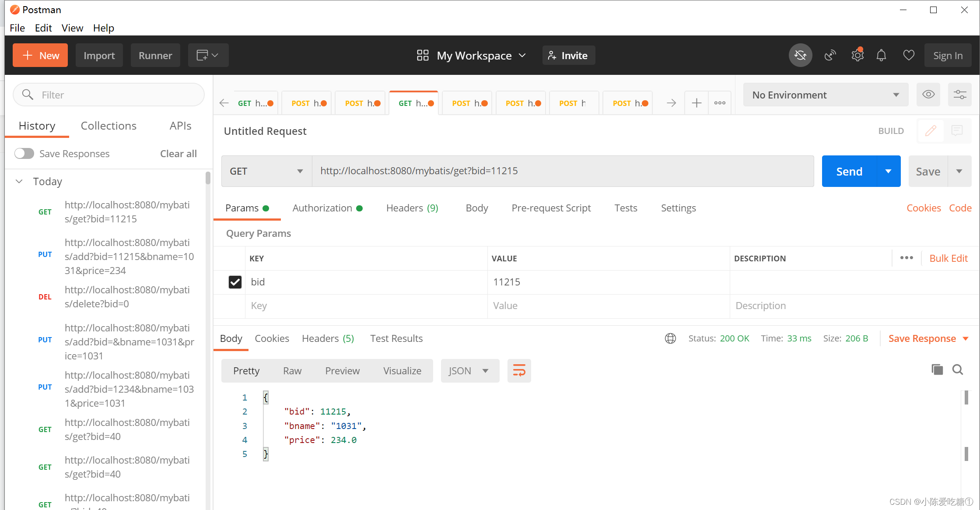
Task: Click the sync offline icon in header
Action: coord(800,56)
